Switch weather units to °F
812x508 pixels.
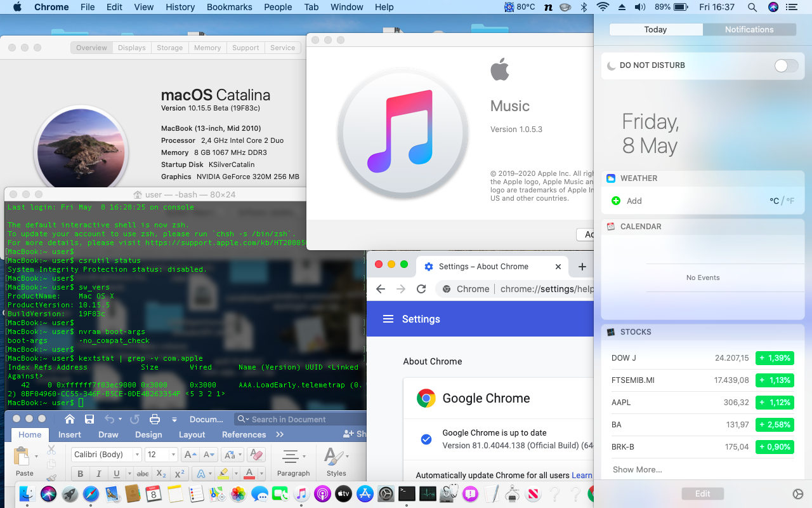(790, 201)
